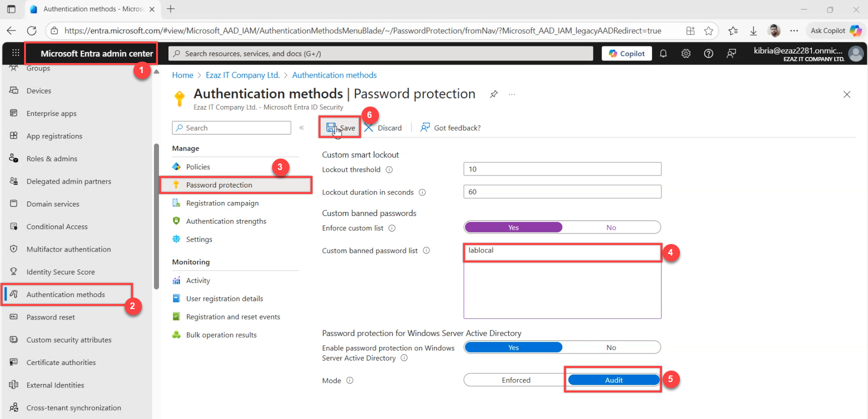Viewport: 868px width, 419px height.
Task: Click Got feedback? button
Action: point(450,128)
